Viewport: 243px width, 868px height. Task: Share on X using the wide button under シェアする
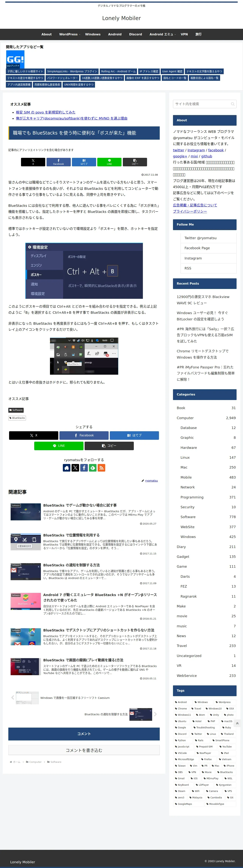pyautogui.click(x=34, y=435)
